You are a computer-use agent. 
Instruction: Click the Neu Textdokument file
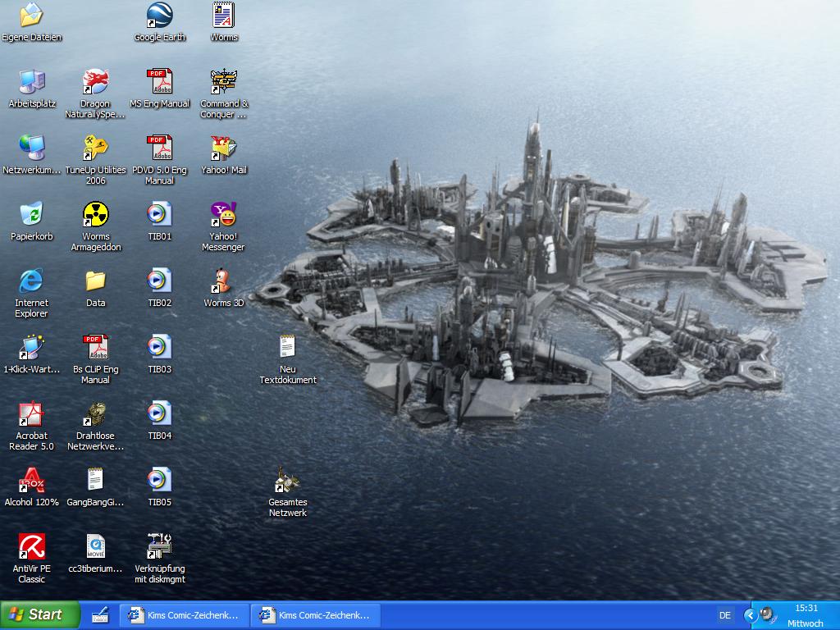point(287,348)
